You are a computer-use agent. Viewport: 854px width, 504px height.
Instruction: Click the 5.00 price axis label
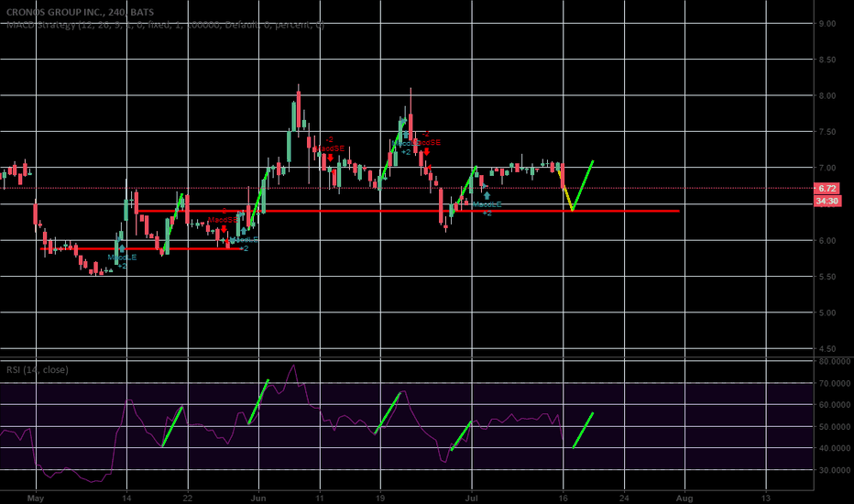click(827, 312)
